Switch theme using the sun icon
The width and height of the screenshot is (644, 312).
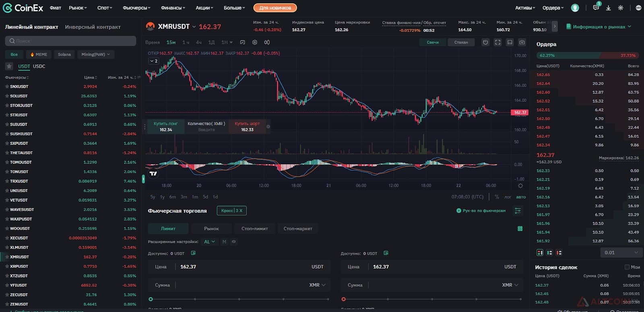click(620, 8)
